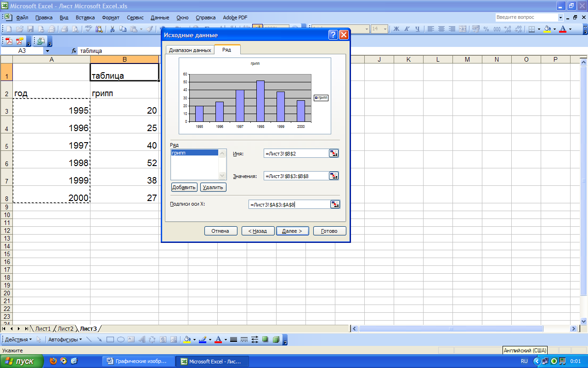Click the Spelling check ABC icon

pos(88,29)
